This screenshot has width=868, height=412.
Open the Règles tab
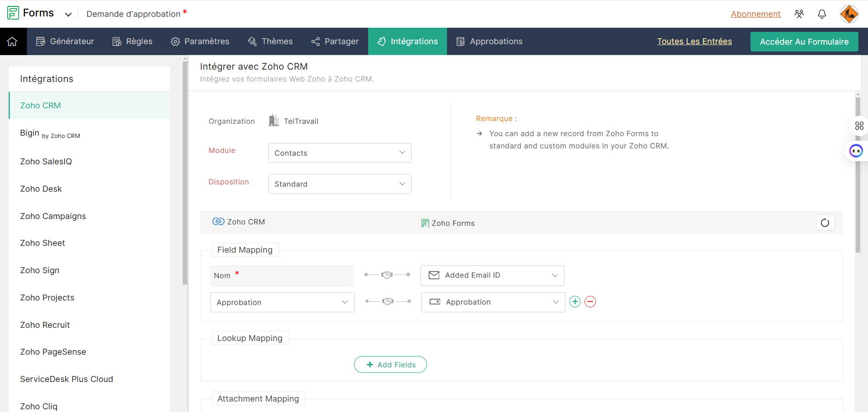pos(132,41)
